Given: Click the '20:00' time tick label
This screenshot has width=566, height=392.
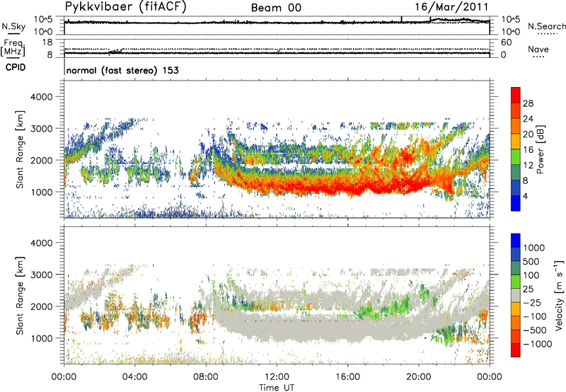Looking at the screenshot, I should 418,377.
